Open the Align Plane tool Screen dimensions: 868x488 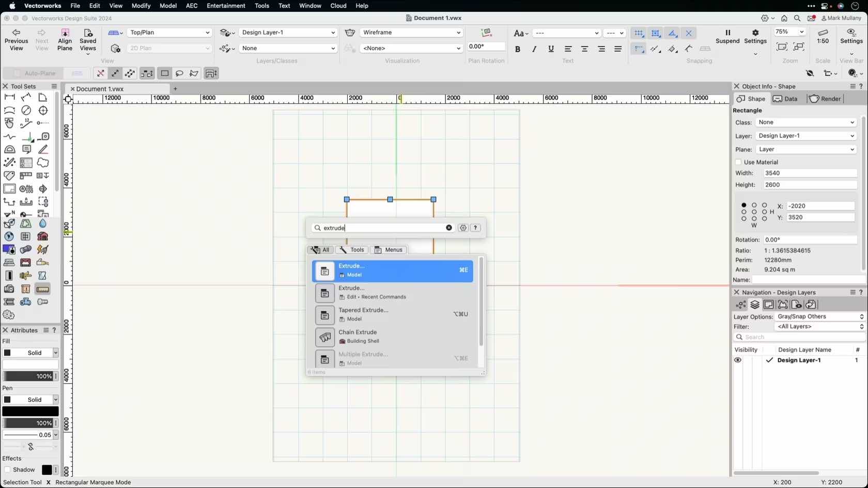[65, 40]
